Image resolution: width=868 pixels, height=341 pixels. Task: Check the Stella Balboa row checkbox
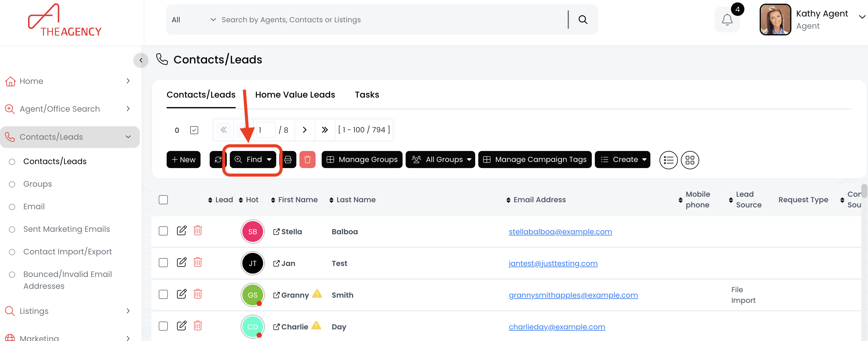click(163, 231)
